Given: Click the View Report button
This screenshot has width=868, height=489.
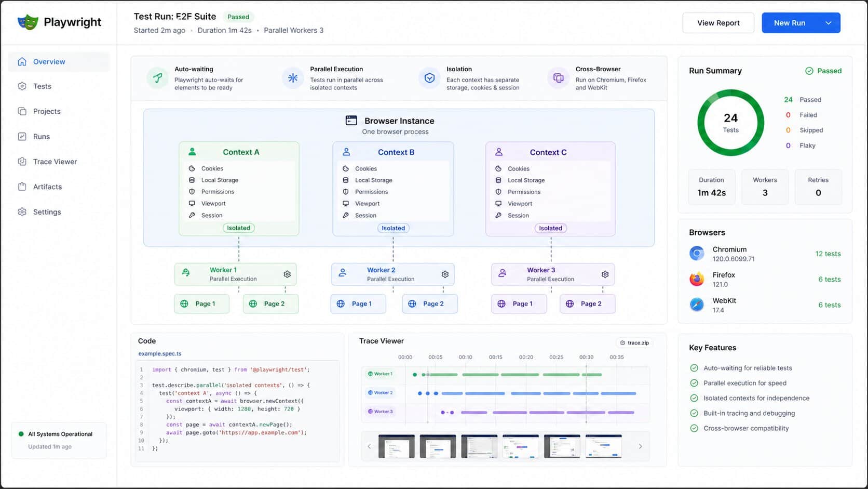Looking at the screenshot, I should [x=718, y=23].
